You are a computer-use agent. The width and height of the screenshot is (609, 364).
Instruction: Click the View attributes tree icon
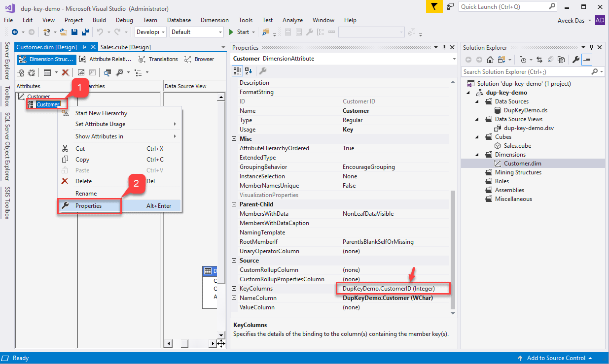point(138,72)
